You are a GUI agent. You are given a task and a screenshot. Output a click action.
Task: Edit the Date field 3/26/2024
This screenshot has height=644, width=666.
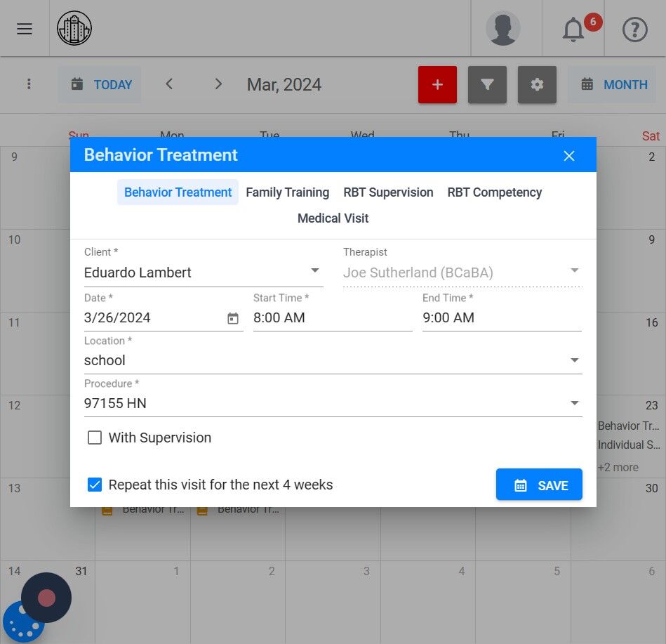click(164, 318)
